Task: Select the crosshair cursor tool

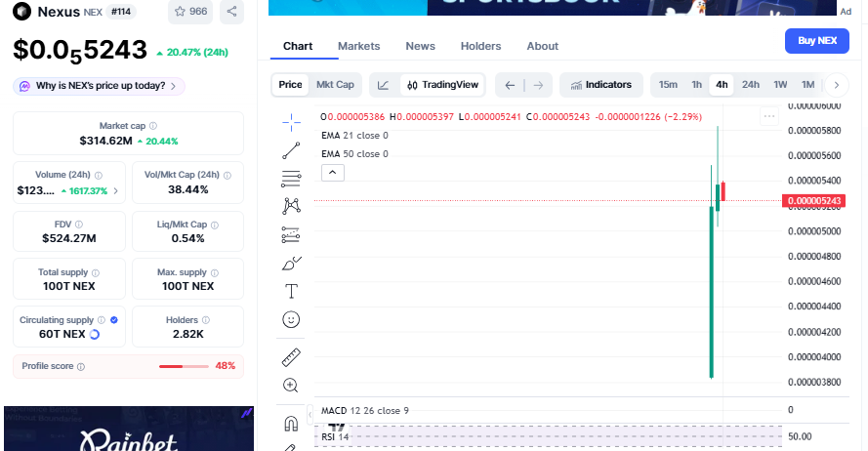Action: tap(291, 122)
